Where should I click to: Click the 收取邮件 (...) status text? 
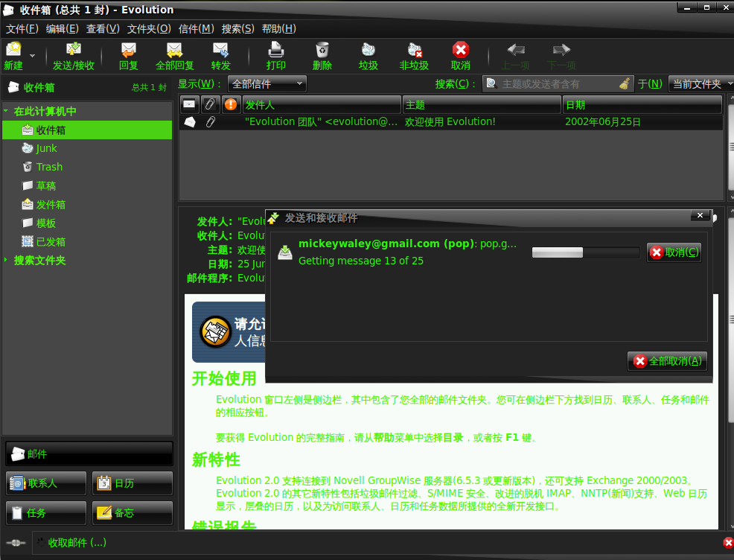pos(77,543)
